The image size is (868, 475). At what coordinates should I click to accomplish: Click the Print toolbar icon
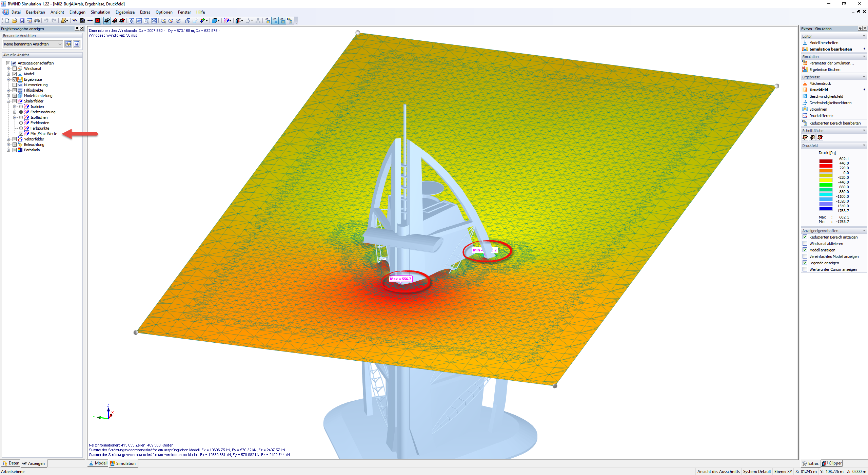pyautogui.click(x=37, y=21)
